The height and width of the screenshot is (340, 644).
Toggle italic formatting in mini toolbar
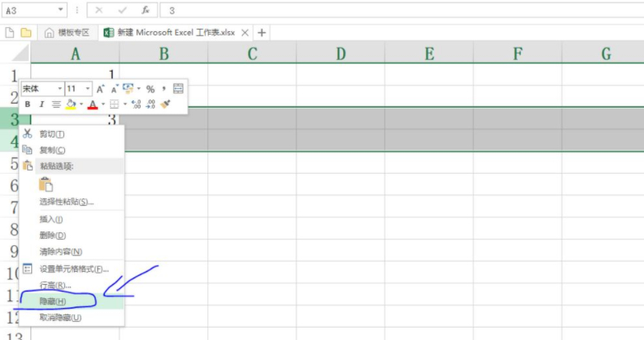pyautogui.click(x=41, y=105)
